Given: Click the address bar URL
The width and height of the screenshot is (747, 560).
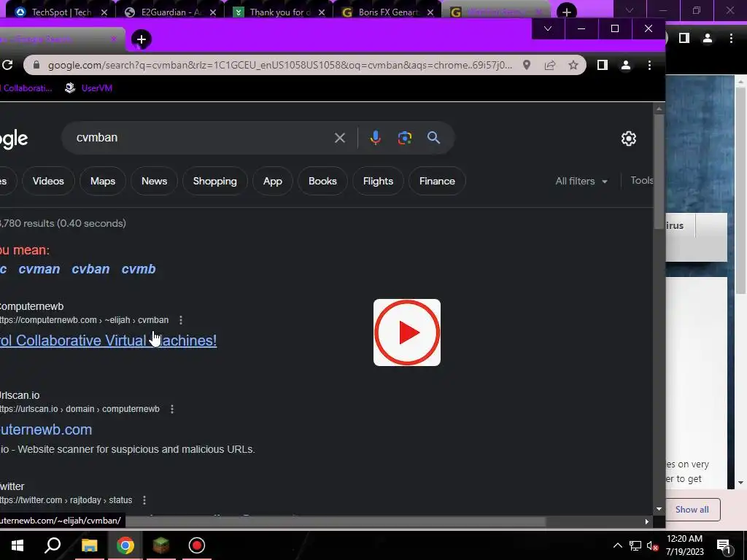Looking at the screenshot, I should click(280, 65).
